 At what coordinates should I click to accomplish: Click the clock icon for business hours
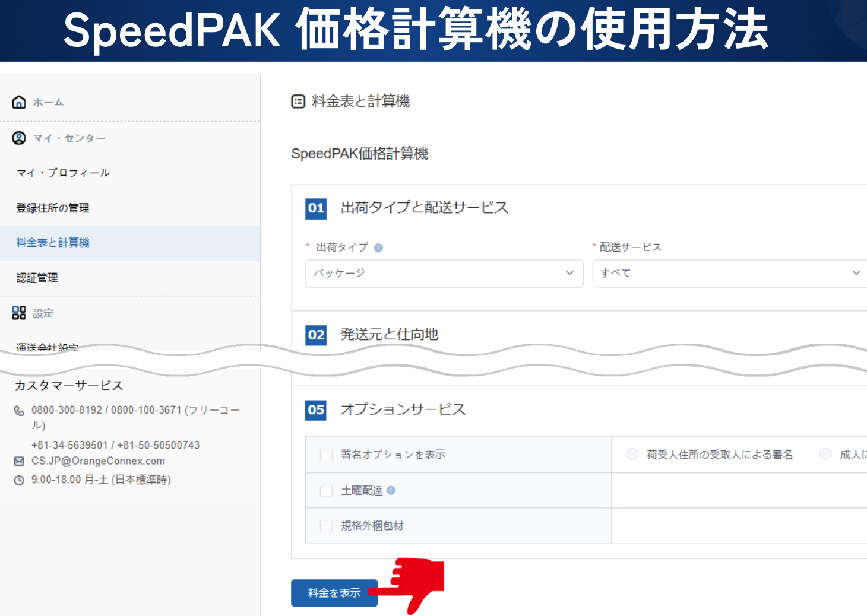pos(19,480)
